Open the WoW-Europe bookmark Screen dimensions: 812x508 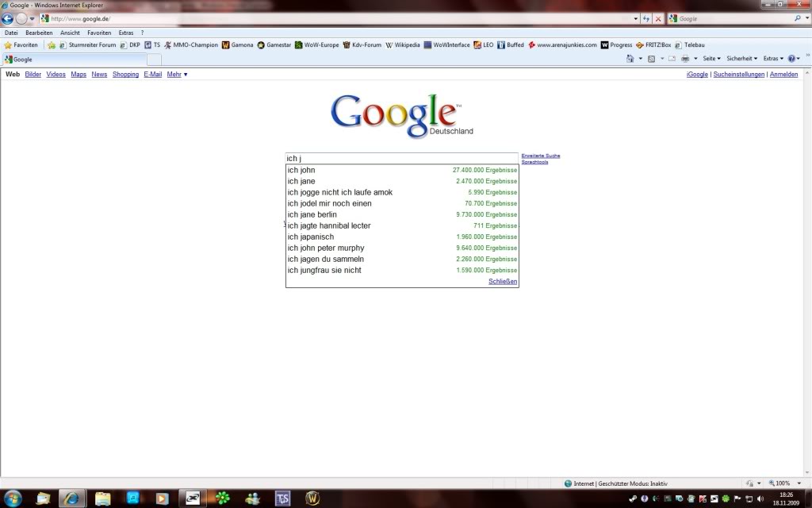pos(316,45)
